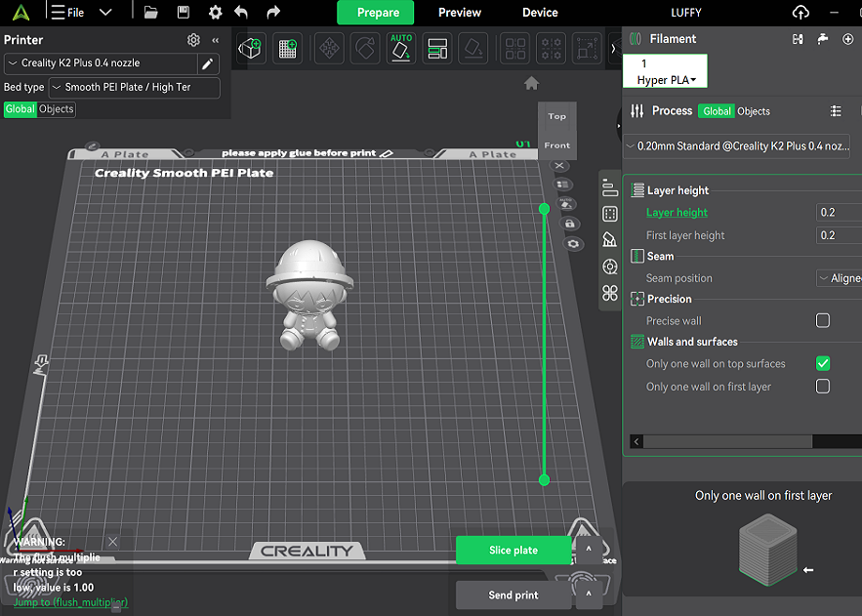Select the Auto orient tool
Image resolution: width=862 pixels, height=616 pixels.
(400, 48)
